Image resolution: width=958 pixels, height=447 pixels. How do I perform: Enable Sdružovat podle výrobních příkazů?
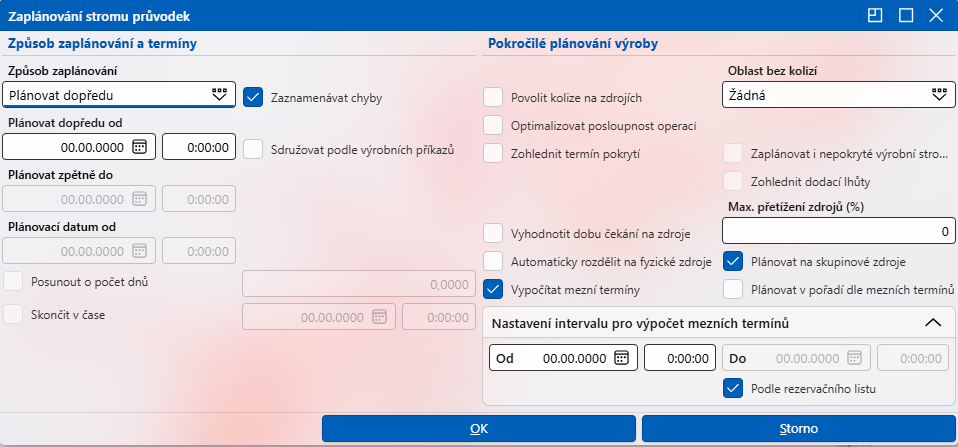(x=252, y=148)
